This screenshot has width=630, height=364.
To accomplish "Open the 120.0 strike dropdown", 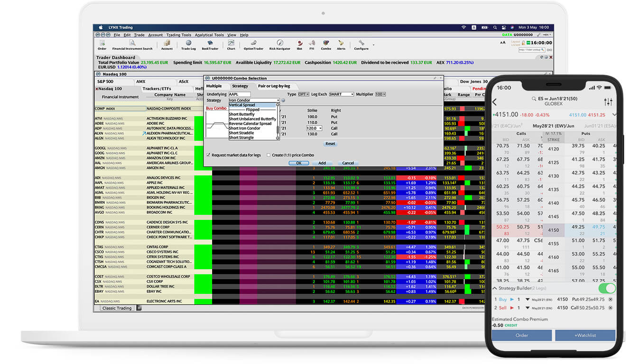I will coord(314,128).
